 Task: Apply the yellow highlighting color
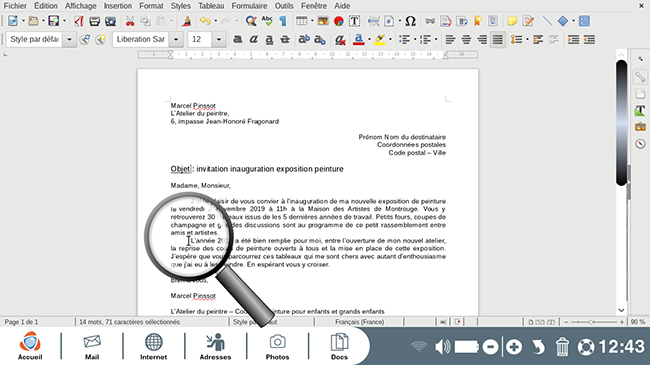click(x=380, y=39)
